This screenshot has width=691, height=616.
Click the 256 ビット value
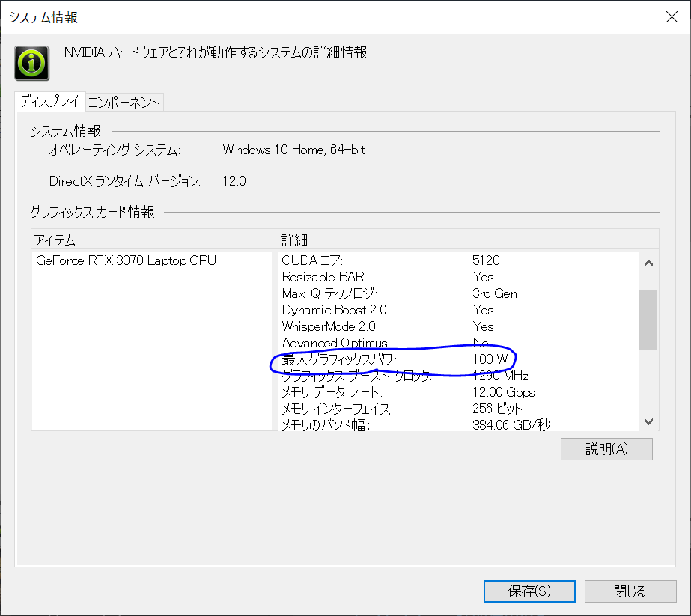click(497, 409)
